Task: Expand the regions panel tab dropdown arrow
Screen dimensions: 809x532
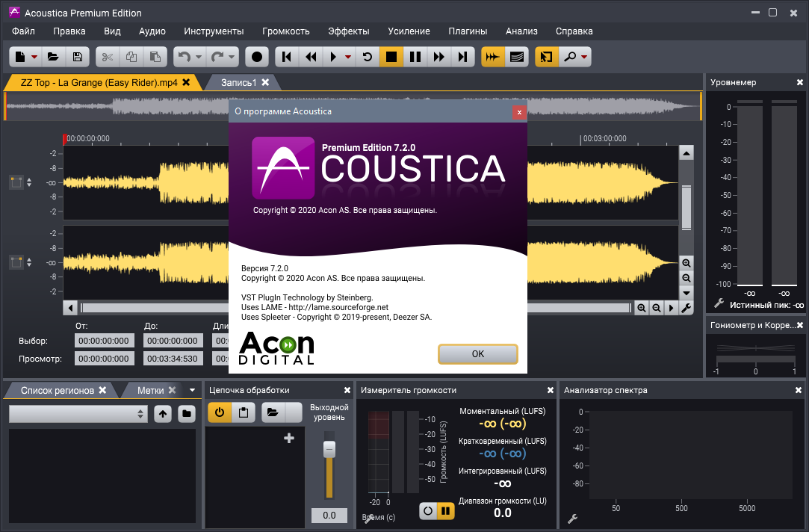Action: 193,390
